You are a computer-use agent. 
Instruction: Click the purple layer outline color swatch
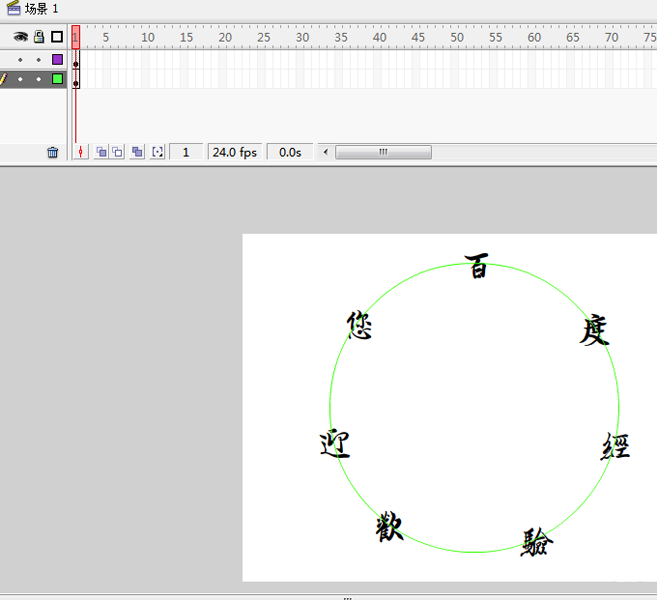point(57,59)
